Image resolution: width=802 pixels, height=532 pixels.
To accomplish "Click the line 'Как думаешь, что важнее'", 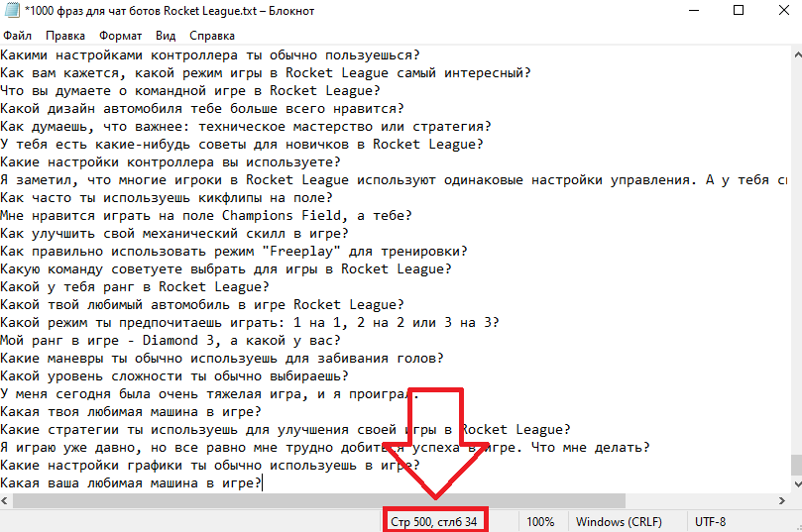I will pos(246,127).
